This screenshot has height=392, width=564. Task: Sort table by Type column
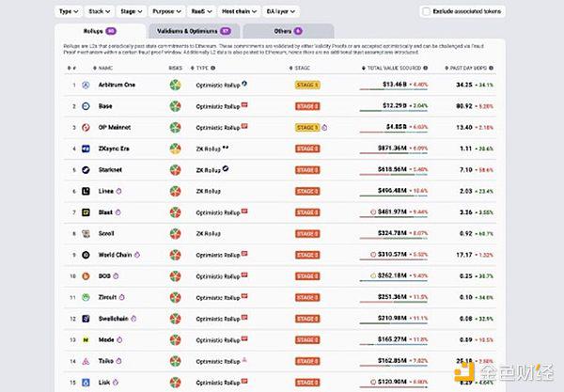(199, 68)
